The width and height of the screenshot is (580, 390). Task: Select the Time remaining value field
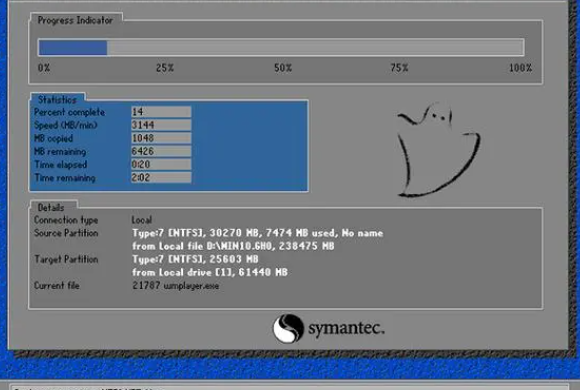(161, 178)
